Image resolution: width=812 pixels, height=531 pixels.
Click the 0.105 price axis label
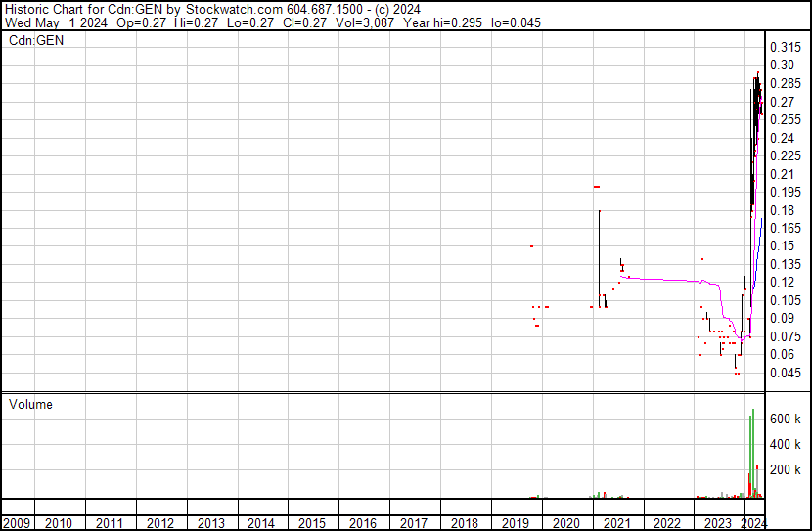tap(786, 300)
